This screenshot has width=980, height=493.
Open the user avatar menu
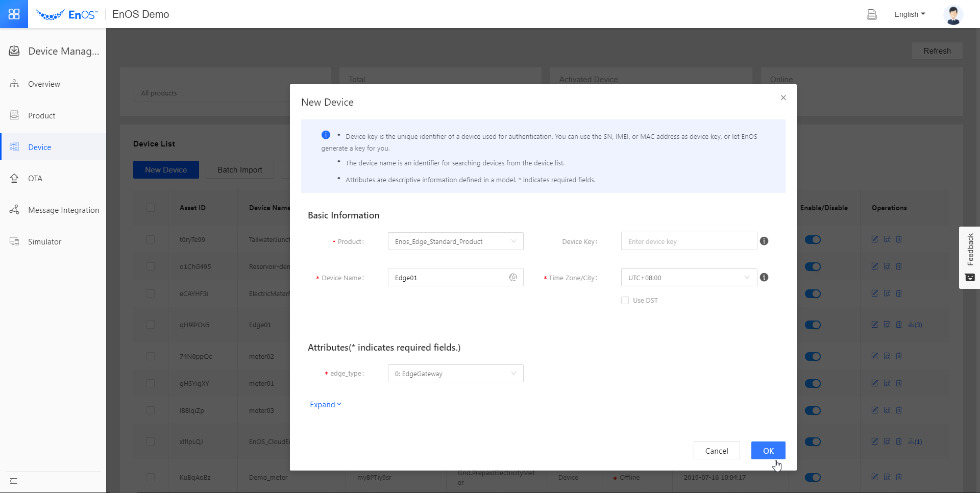[x=953, y=14]
